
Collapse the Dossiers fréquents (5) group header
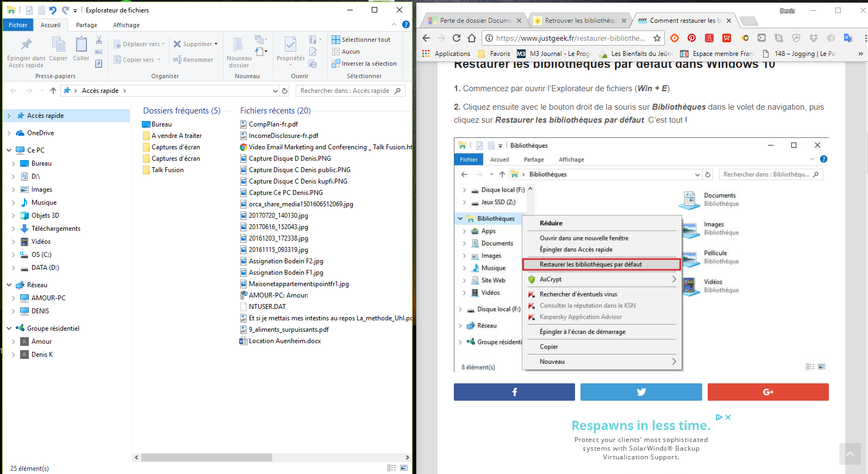point(182,111)
